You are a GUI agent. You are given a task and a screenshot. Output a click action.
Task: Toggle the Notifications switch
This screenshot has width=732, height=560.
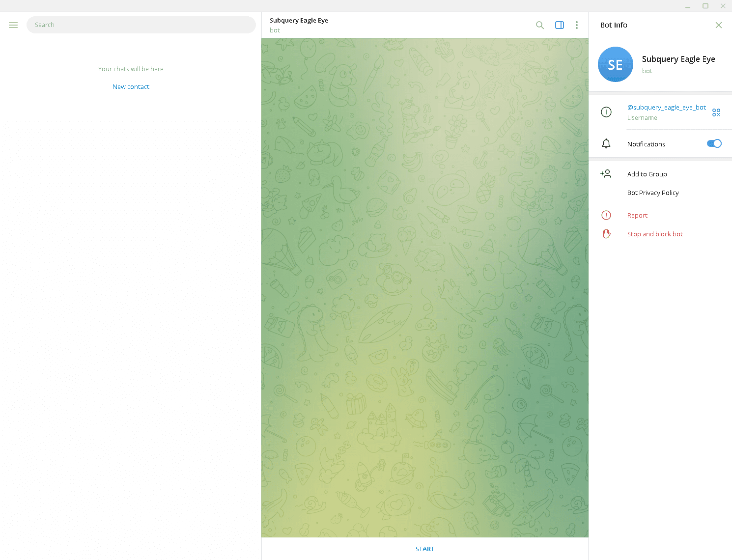tap(714, 143)
